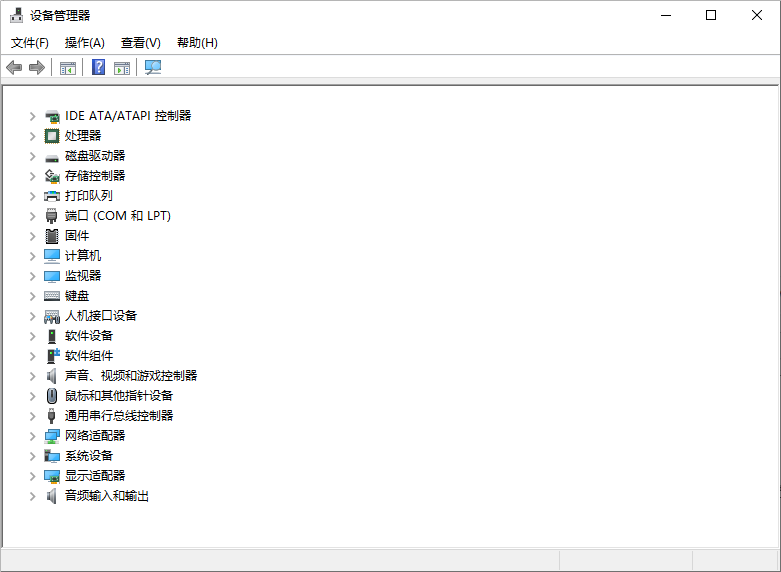The width and height of the screenshot is (781, 572).
Task: Open the 帮助(H) menu
Action: (197, 43)
